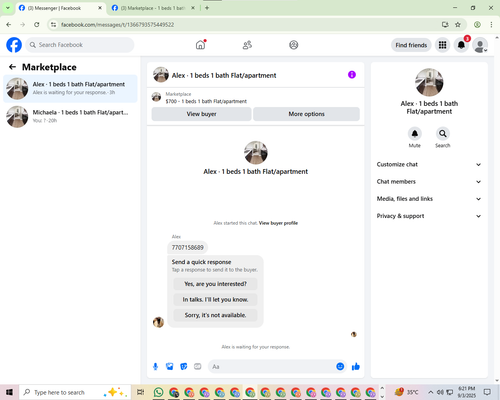Select the Alex conversation in the list
Viewport: 500px width, 400px height.
pos(70,89)
